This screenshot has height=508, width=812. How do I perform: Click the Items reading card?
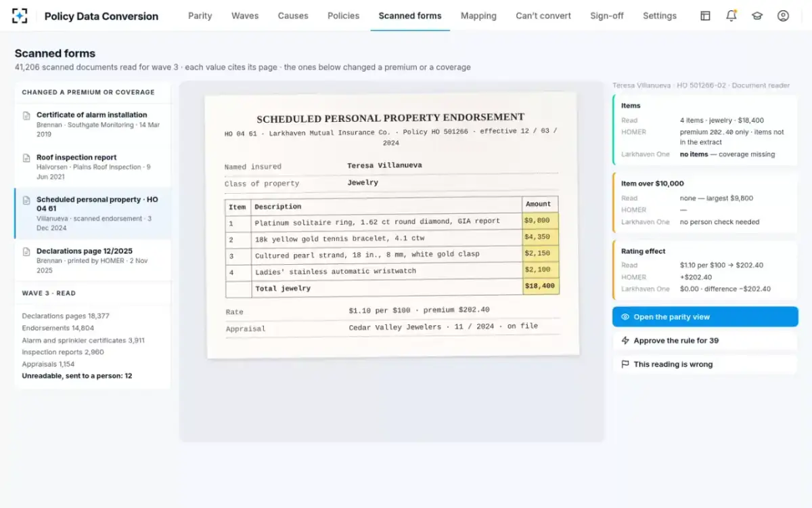point(705,130)
